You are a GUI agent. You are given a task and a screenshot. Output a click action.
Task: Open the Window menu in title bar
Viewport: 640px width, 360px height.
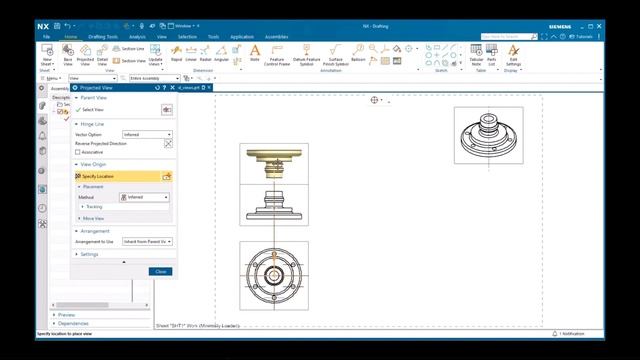click(x=183, y=26)
